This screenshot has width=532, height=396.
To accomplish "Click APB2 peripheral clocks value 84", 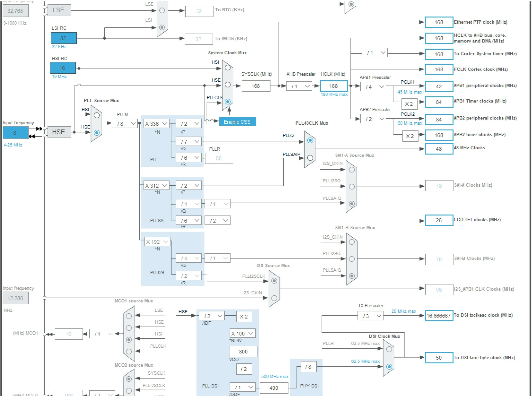I will (439, 119).
